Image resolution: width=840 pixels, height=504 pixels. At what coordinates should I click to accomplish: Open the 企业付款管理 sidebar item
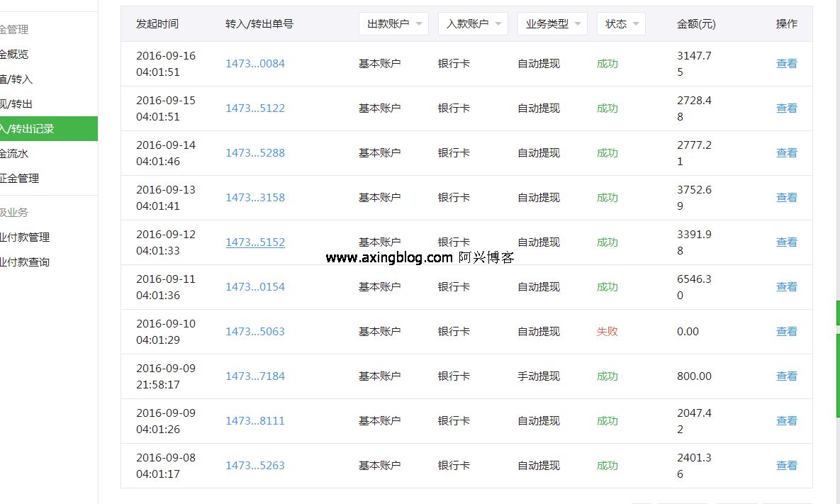[x=25, y=237]
